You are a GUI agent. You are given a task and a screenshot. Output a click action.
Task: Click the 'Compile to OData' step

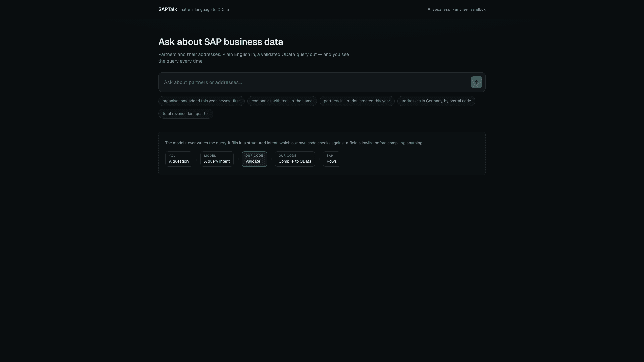[295, 159]
